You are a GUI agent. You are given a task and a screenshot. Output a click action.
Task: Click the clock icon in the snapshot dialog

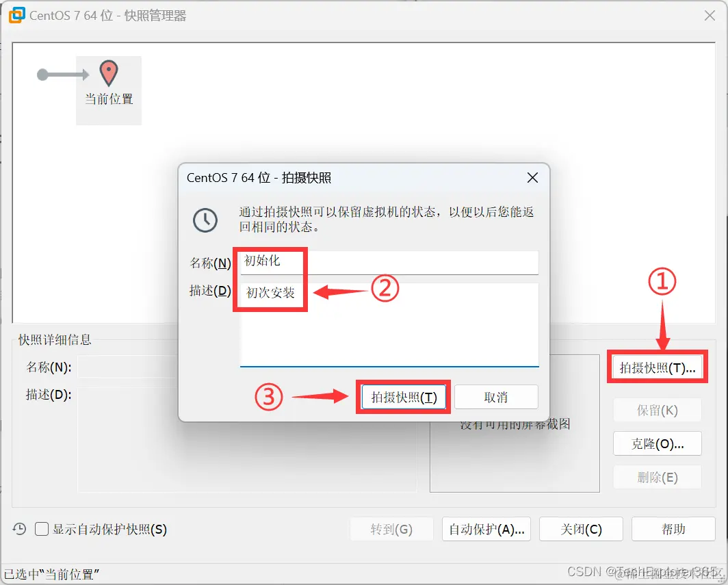pos(205,221)
